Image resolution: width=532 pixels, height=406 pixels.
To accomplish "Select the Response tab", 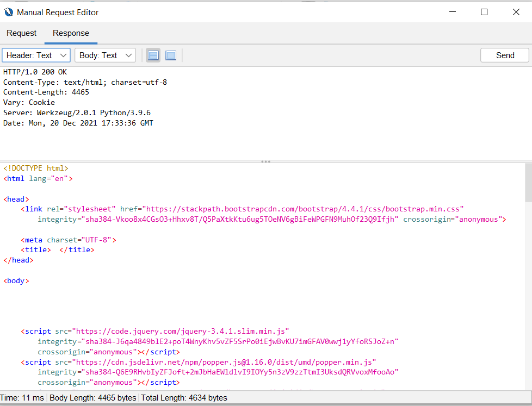I will pyautogui.click(x=71, y=33).
